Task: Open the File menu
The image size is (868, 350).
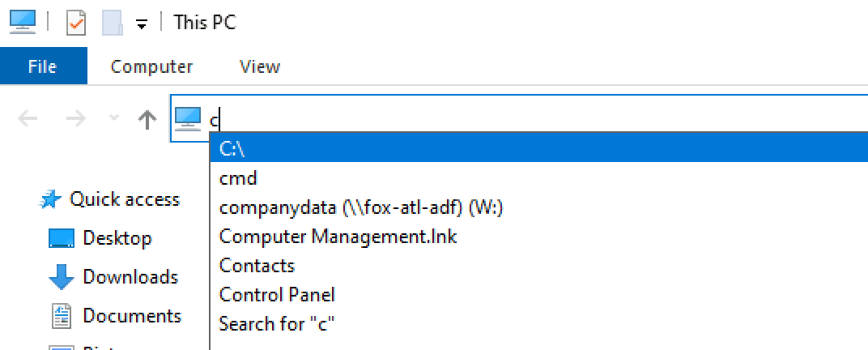Action: pyautogui.click(x=43, y=66)
